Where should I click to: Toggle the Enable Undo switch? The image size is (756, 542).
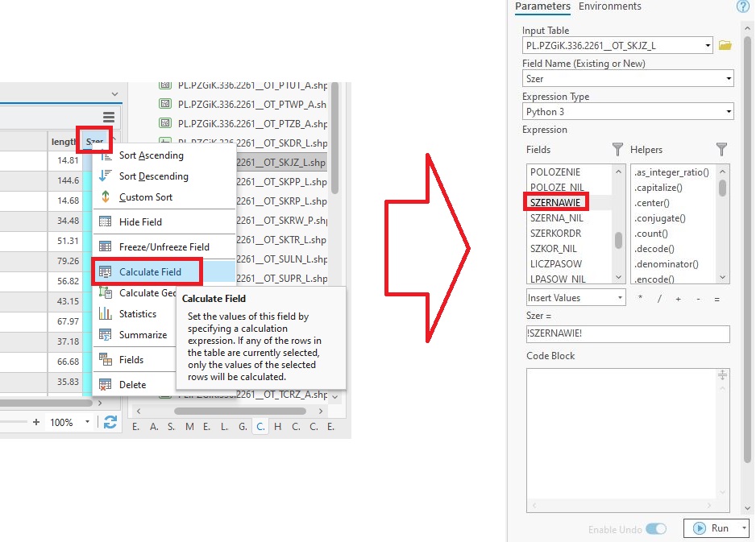pos(656,528)
